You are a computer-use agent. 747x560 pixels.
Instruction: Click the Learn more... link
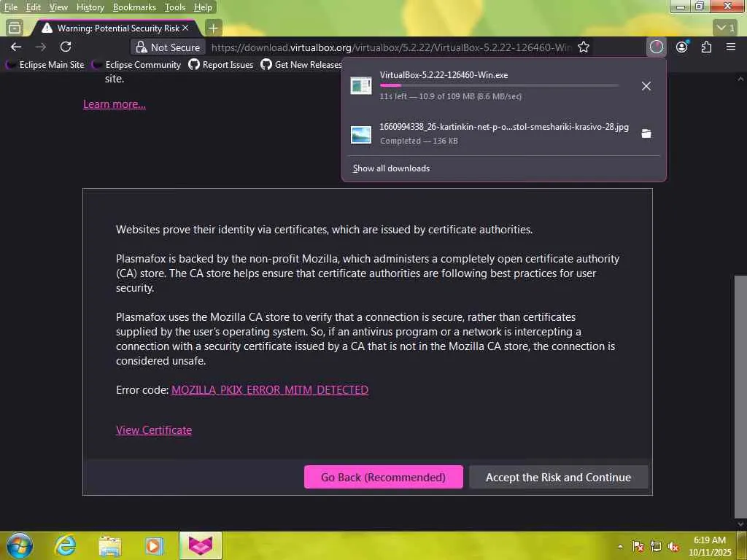point(115,104)
